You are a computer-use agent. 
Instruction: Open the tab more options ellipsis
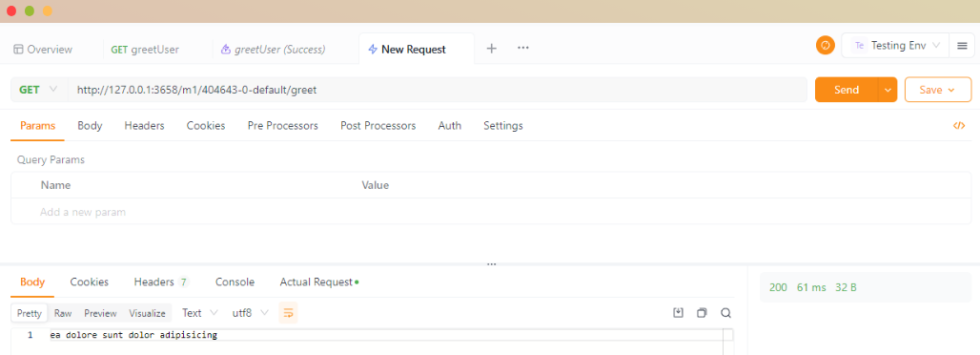click(523, 49)
